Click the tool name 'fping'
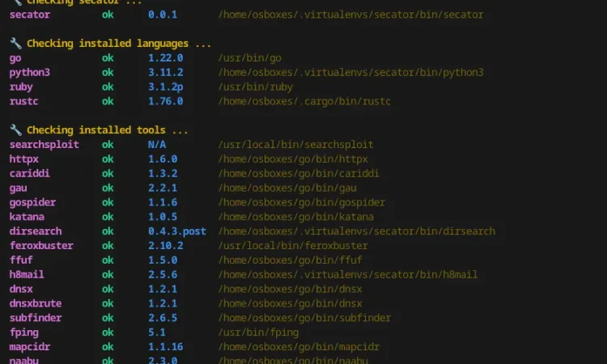This screenshot has width=607, height=364. point(24,332)
